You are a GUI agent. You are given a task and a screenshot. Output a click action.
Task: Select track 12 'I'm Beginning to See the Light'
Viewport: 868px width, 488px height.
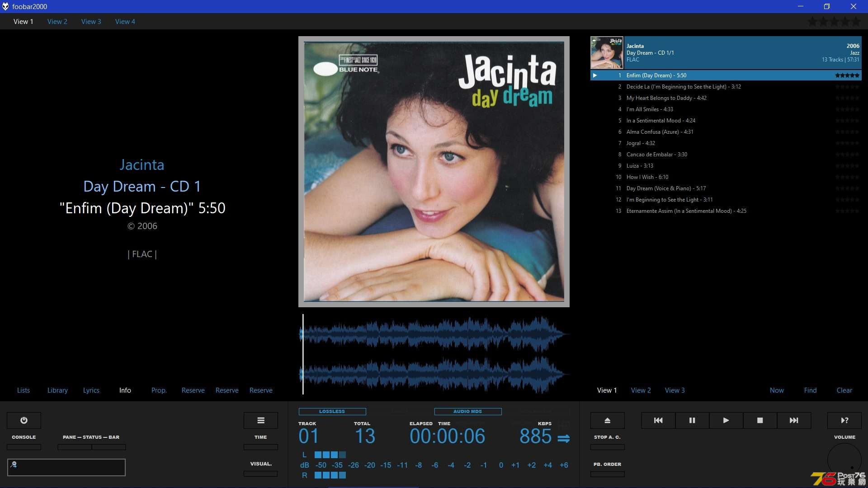pos(726,200)
